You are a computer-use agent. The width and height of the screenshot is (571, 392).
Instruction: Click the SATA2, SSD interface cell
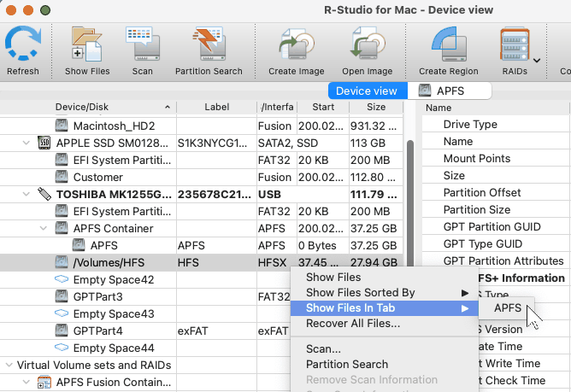pyautogui.click(x=288, y=143)
